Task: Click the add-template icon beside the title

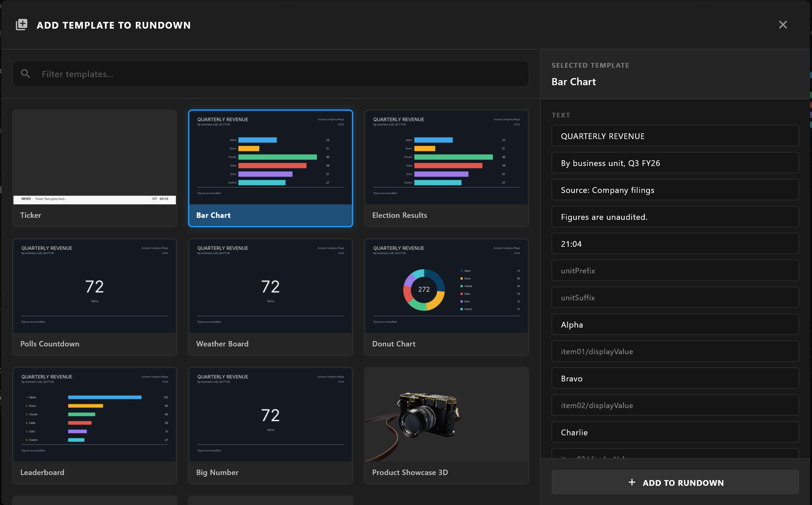Action: [22, 25]
